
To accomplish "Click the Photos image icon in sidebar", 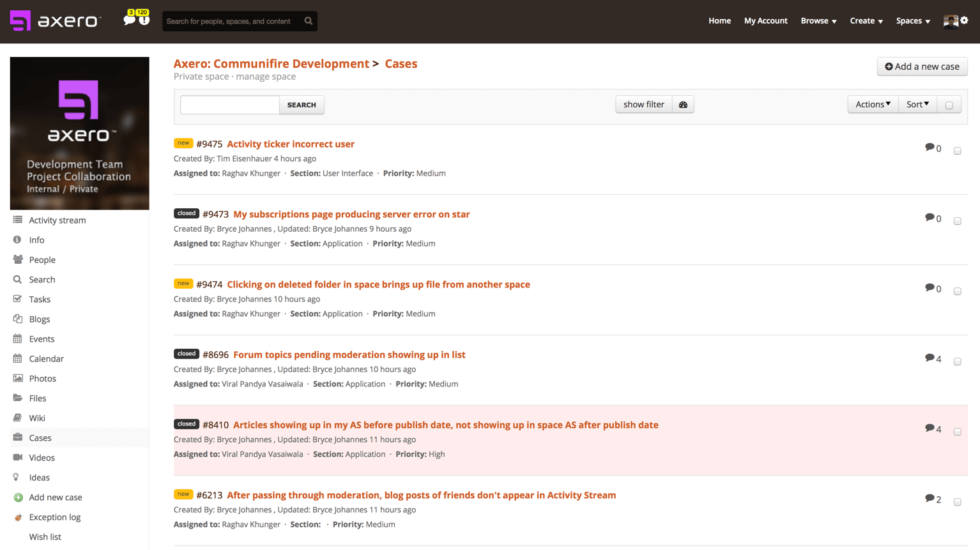I will tap(18, 378).
